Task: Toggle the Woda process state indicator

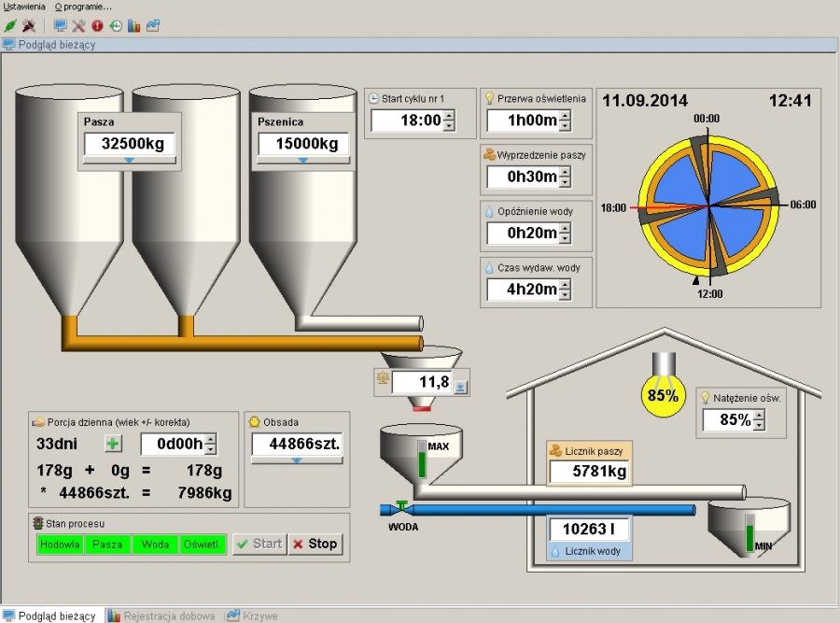Action: [155, 544]
